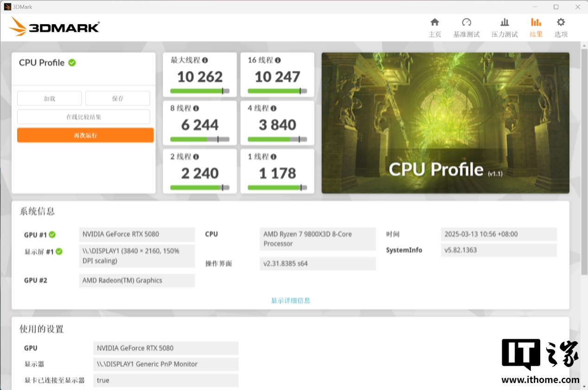This screenshot has height=390, width=588.
Task: Open Options (选项) gear icon
Action: click(x=561, y=22)
